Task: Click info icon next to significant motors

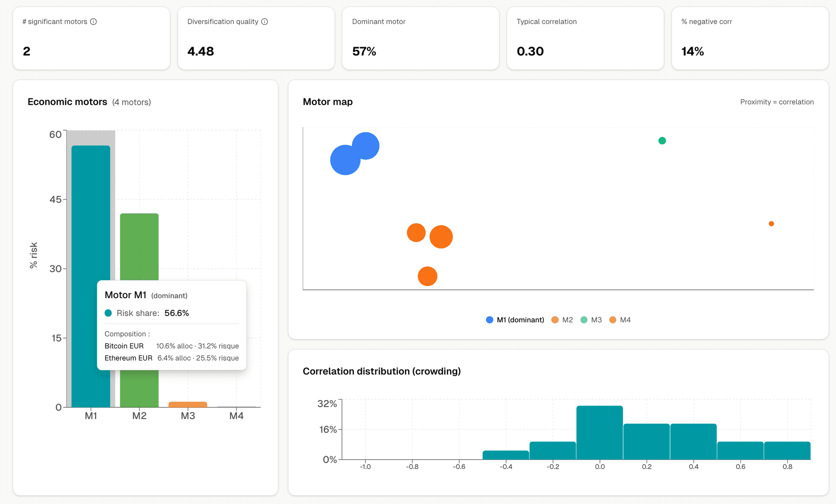Action: 93,22
